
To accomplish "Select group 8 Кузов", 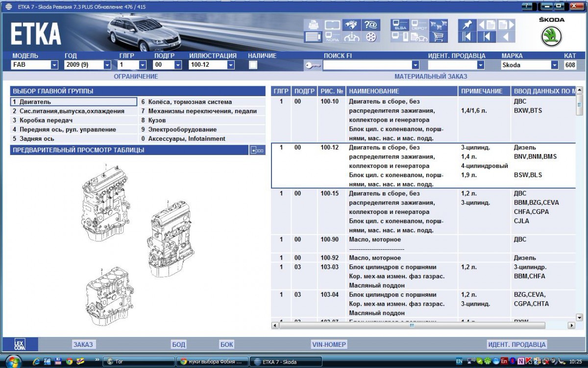I will [202, 120].
